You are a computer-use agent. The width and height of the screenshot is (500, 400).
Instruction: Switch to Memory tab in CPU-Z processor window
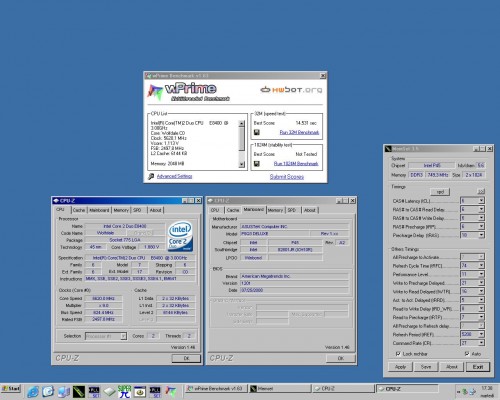coord(121,210)
